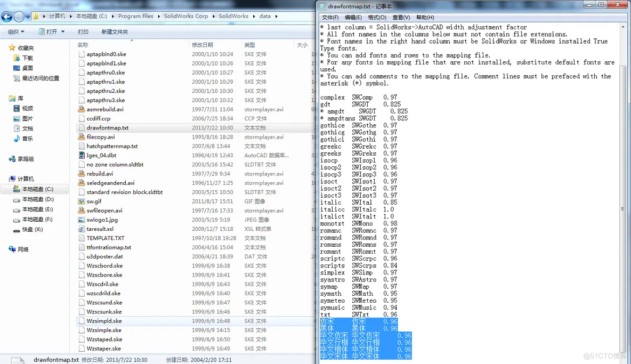
Task: Open the 组织 dropdown menu
Action: [x=16, y=32]
